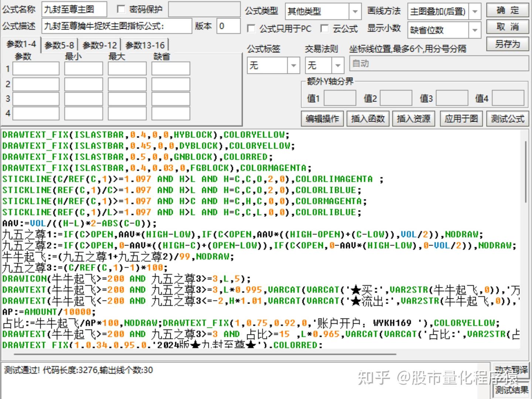Click the row 4 最小 value field

pyautogui.click(x=83, y=113)
